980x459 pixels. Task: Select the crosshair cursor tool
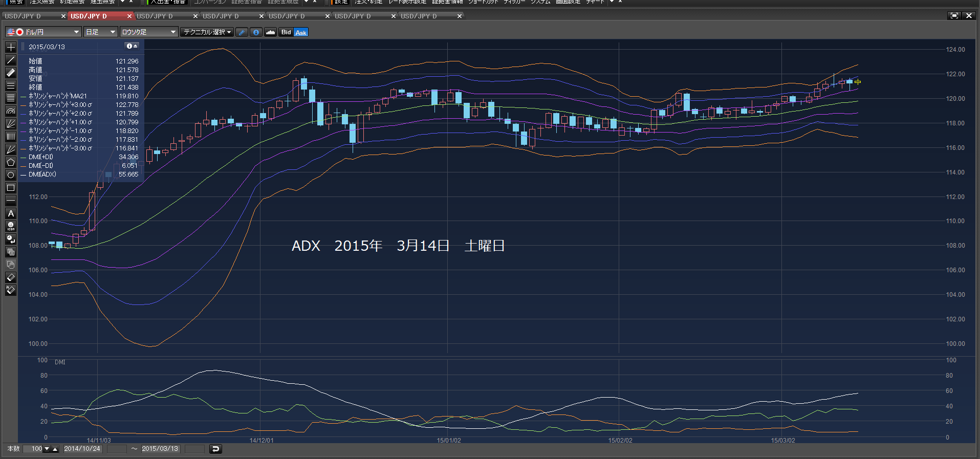click(x=10, y=47)
